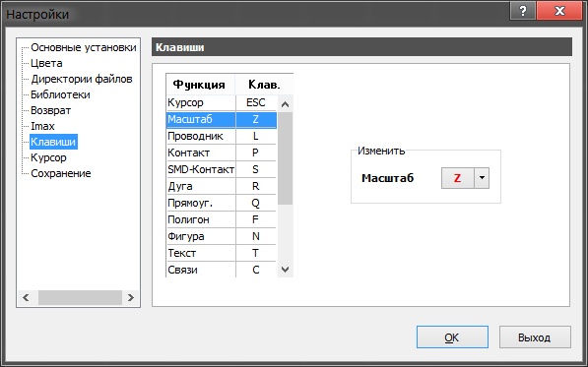The height and width of the screenshot is (367, 588).
Task: Select Основные установки in the settings tree
Action: point(84,47)
